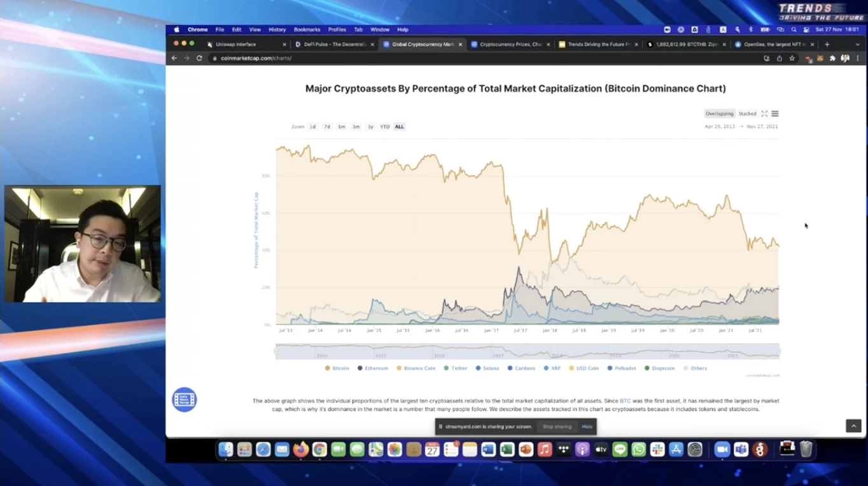868x486 pixels.
Task: Open Apple Music from the Dock
Action: pyautogui.click(x=544, y=449)
